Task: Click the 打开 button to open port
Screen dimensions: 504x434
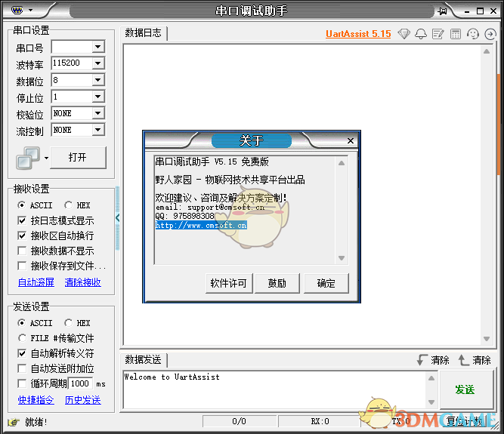Action: tap(78, 157)
